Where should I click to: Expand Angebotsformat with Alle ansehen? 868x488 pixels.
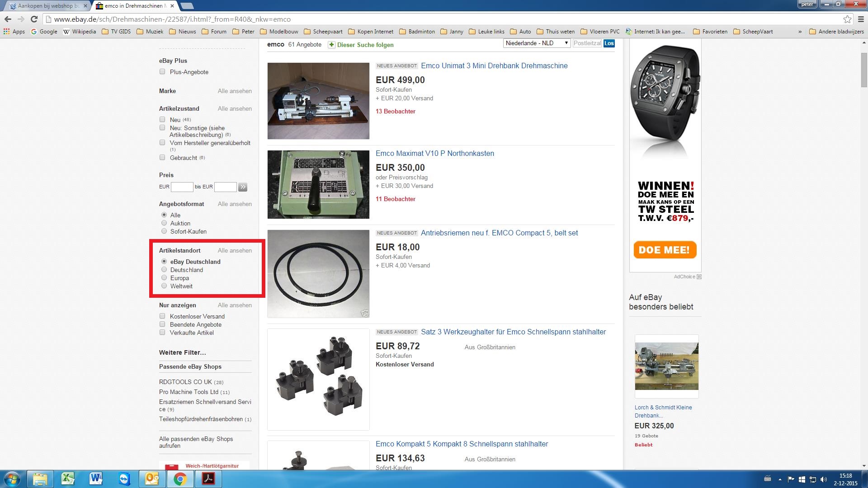(x=235, y=204)
